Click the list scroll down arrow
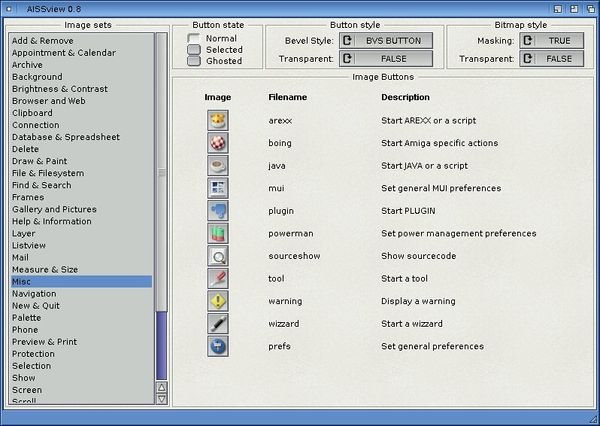The height and width of the screenshot is (426, 600). click(162, 399)
